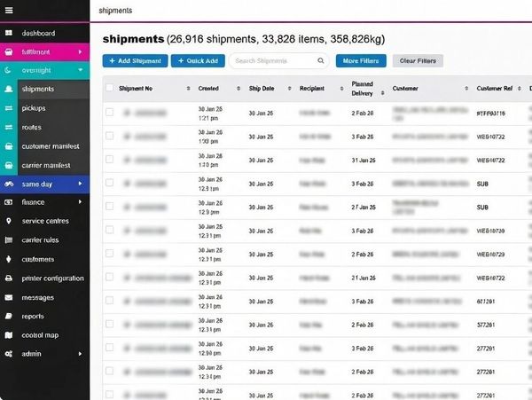Click the printer configuration icon
Image resolution: width=532 pixels, height=400 pixels.
click(8, 278)
